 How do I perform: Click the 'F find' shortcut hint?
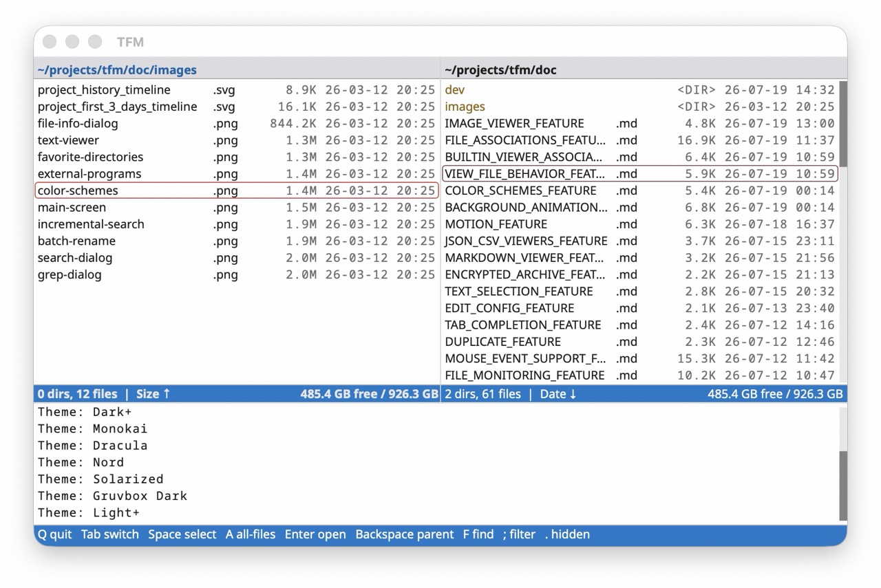[478, 534]
